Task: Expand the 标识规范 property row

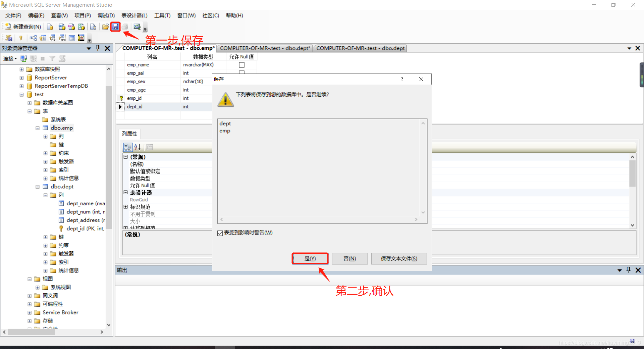Action: pyautogui.click(x=125, y=207)
